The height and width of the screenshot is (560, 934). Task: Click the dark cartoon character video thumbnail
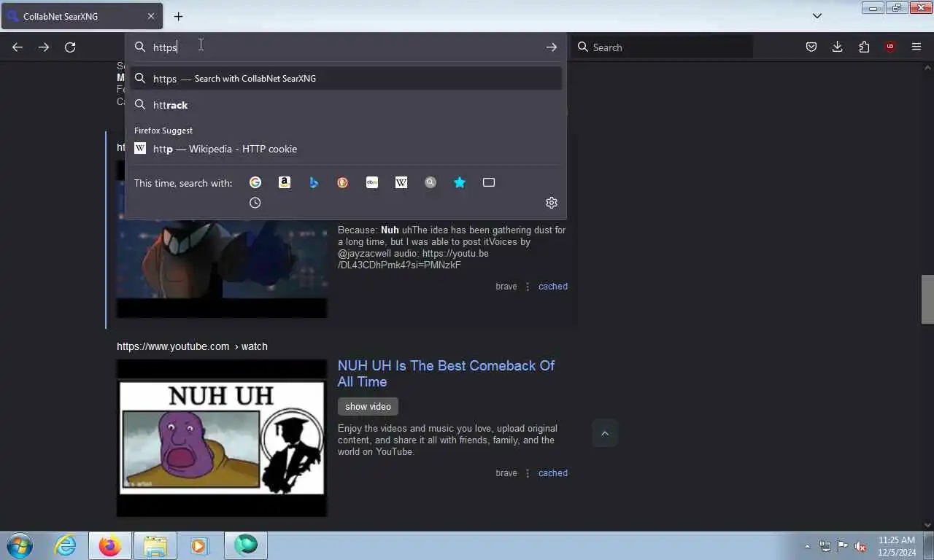222,268
